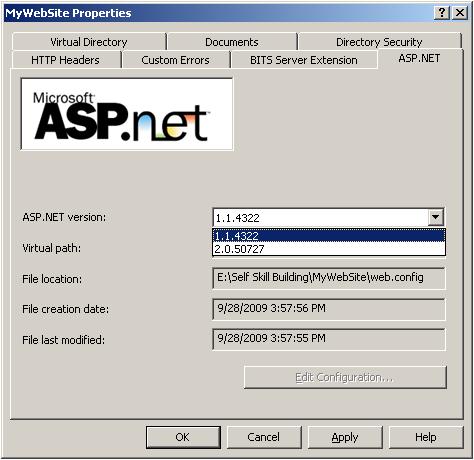
Task: Click the 'File last modified:' label
Action: pos(63,340)
